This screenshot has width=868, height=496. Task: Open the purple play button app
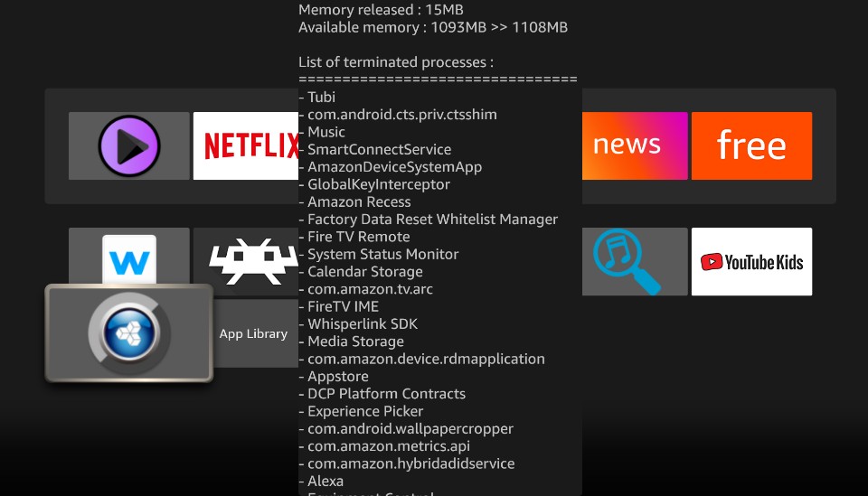(x=129, y=146)
